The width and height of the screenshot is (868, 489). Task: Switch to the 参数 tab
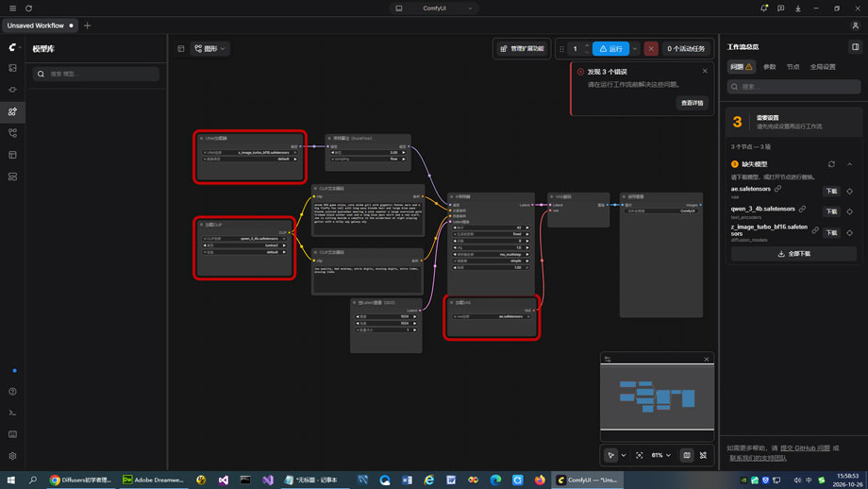tap(770, 66)
